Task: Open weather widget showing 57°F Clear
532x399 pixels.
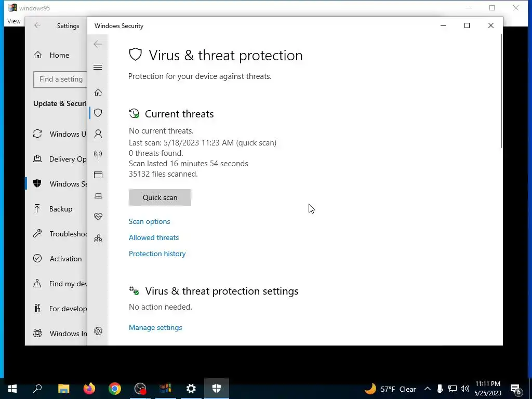Action: (391, 389)
